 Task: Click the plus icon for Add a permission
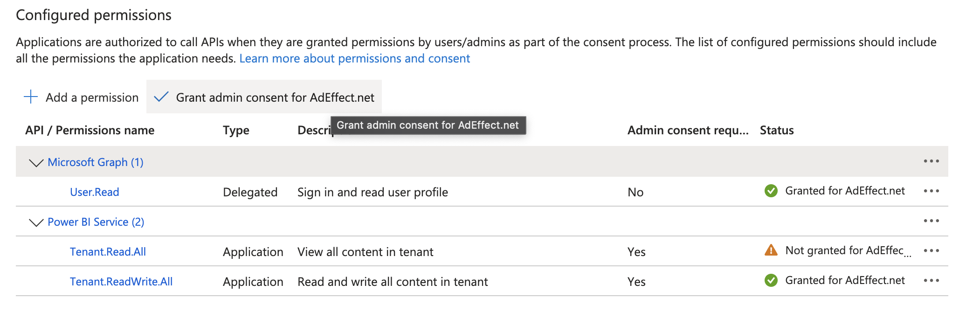[31, 97]
